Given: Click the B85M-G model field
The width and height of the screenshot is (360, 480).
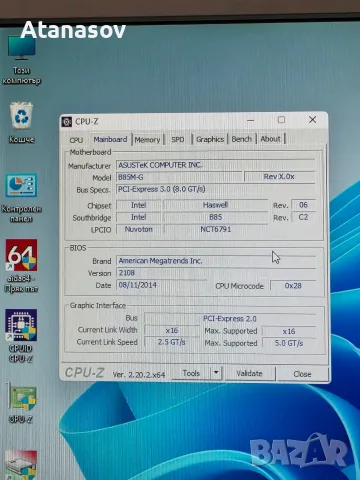Looking at the screenshot, I should 179,177.
